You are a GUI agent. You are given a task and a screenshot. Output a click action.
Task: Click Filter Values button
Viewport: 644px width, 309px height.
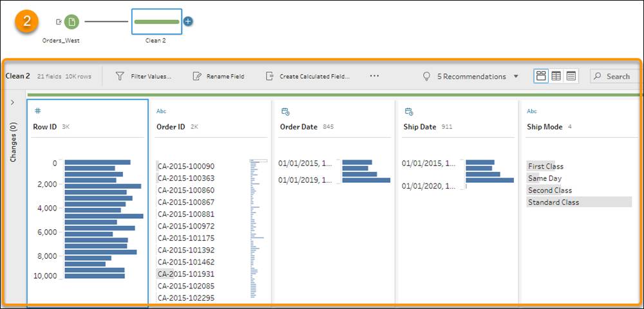coord(143,77)
